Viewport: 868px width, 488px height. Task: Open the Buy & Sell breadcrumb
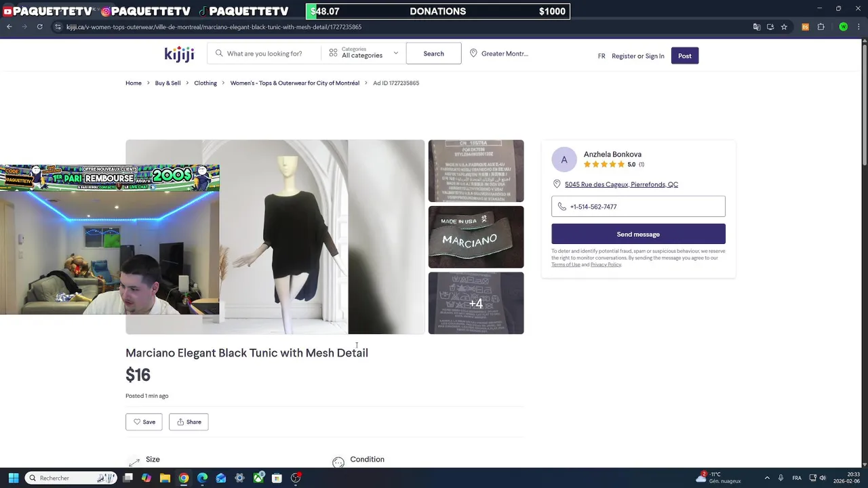(167, 83)
